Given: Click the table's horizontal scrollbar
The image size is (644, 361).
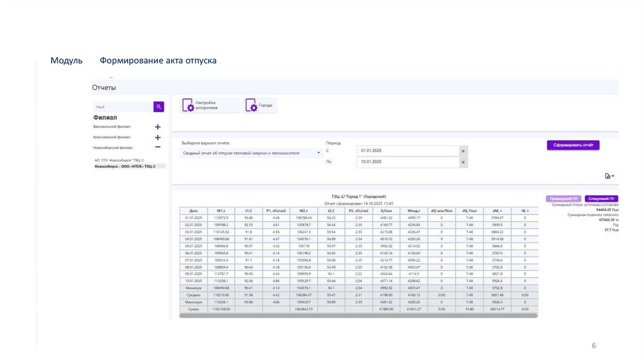Looking at the screenshot, I should click(358, 316).
